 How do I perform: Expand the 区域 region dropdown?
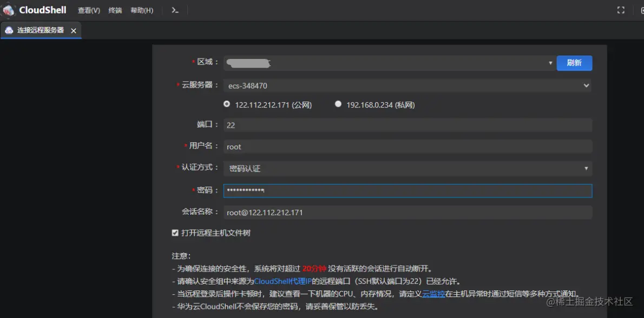(389, 63)
